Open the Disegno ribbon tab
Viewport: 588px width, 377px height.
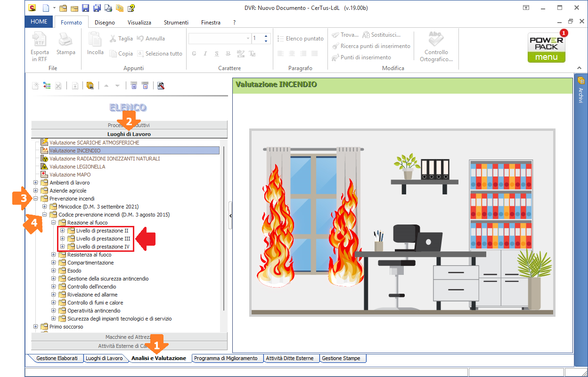(105, 23)
